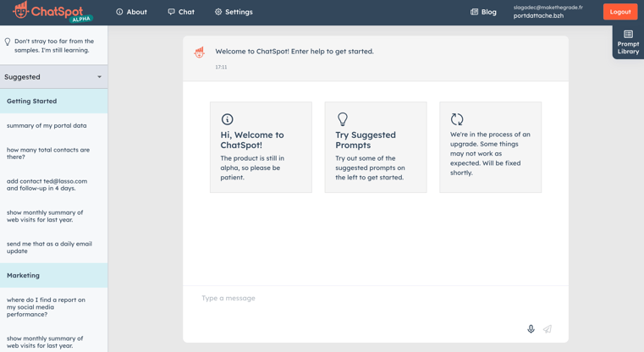The image size is (644, 352).
Task: Click the slagadec@makethegrade.fr account email
Action: point(548,8)
